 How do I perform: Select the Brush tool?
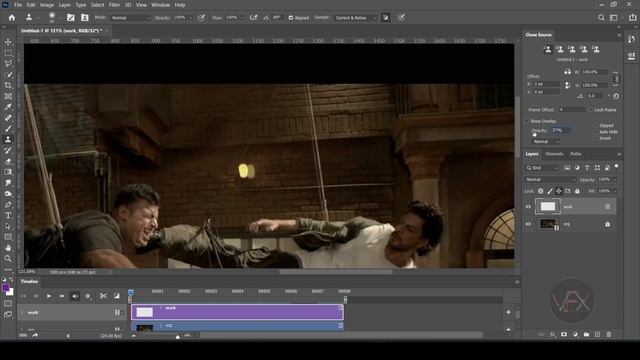[8, 129]
